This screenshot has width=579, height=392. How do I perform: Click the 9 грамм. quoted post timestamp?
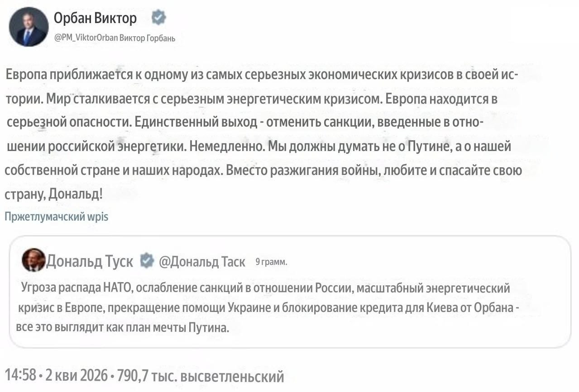(x=271, y=261)
